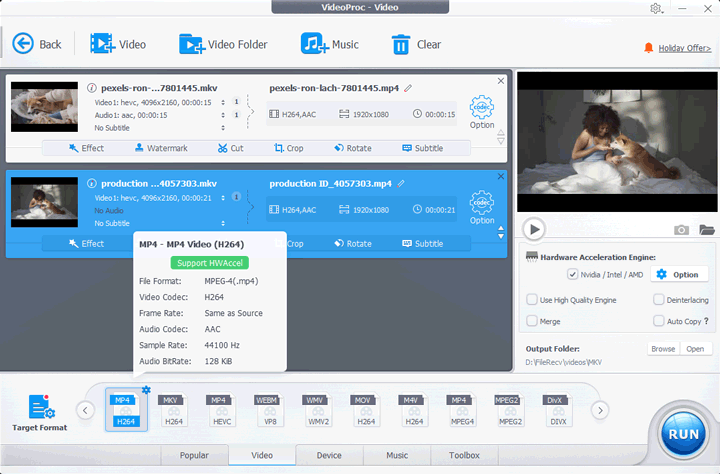Select the MP4 HEVC format preset

tap(222, 410)
